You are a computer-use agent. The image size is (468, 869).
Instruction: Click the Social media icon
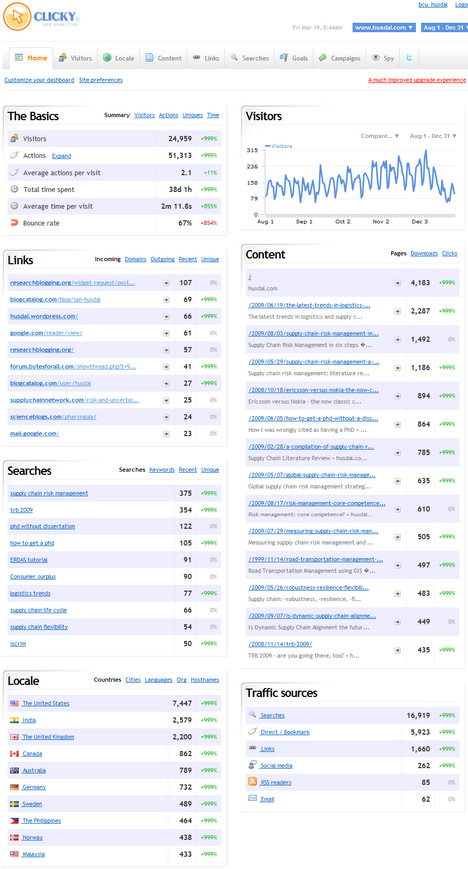(x=252, y=765)
